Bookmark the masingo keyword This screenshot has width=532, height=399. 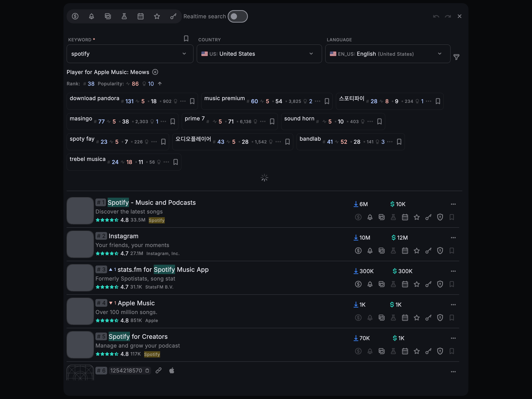tap(173, 121)
